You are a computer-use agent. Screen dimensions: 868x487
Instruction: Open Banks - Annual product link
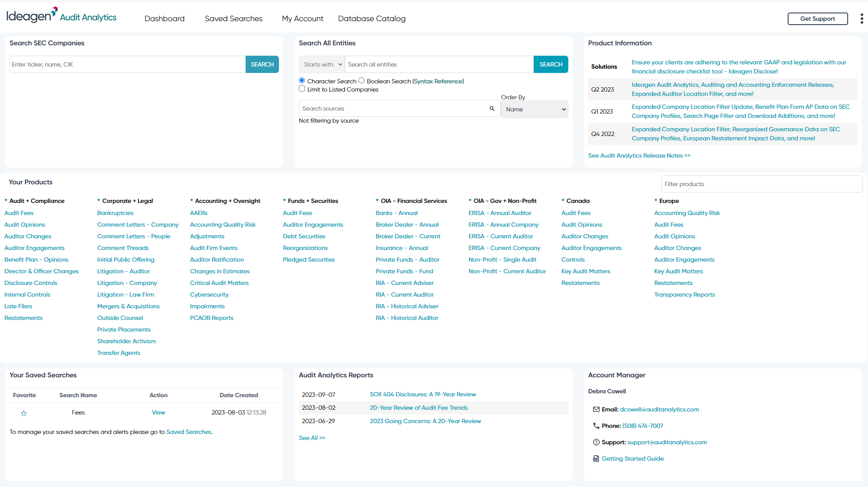[x=397, y=213]
